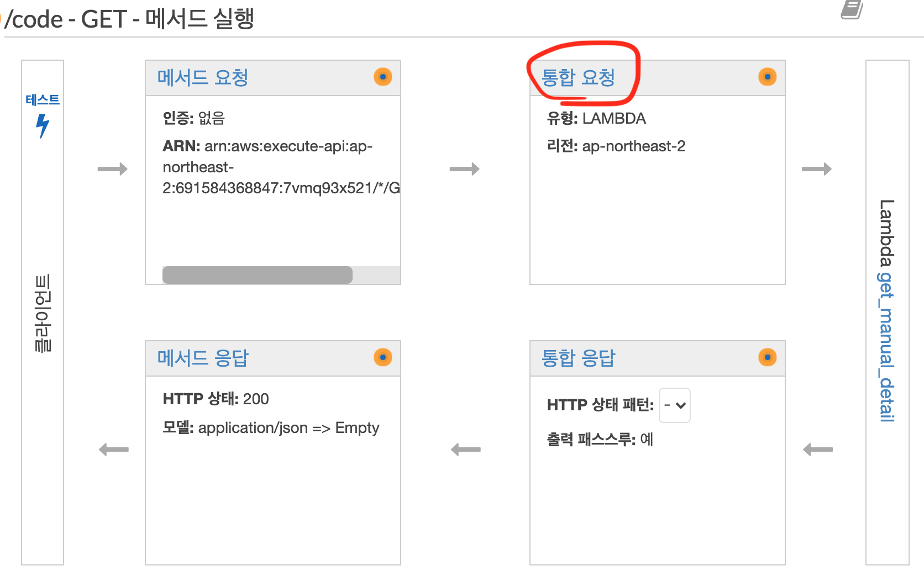
Task: Click the orange dot in 메서드 요청 header
Action: tap(382, 77)
